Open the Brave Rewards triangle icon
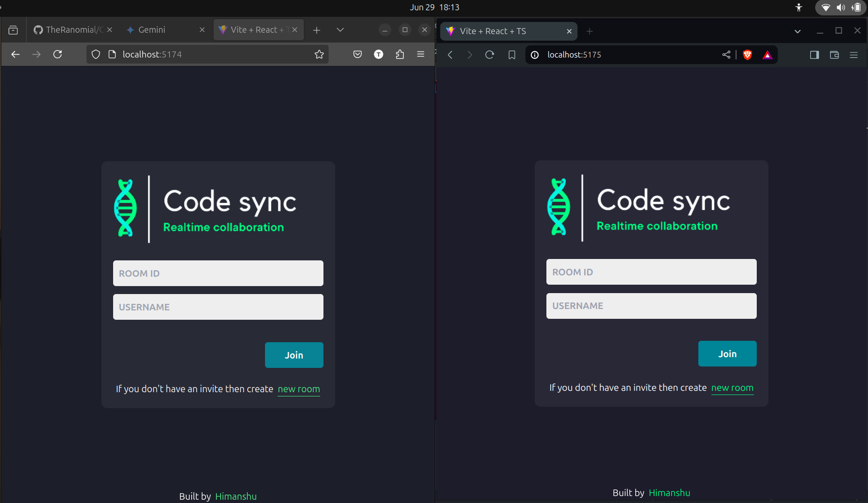Screen dimensions: 868x503 click(x=767, y=55)
